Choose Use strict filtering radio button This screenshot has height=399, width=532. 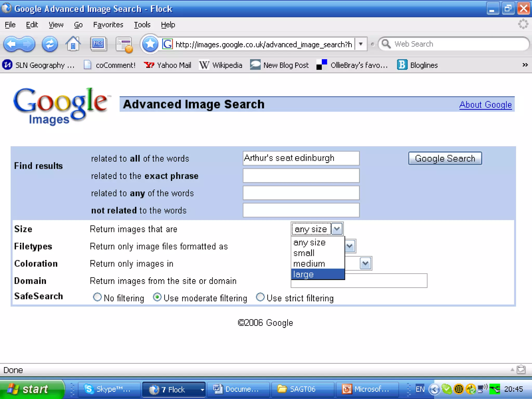(x=260, y=297)
